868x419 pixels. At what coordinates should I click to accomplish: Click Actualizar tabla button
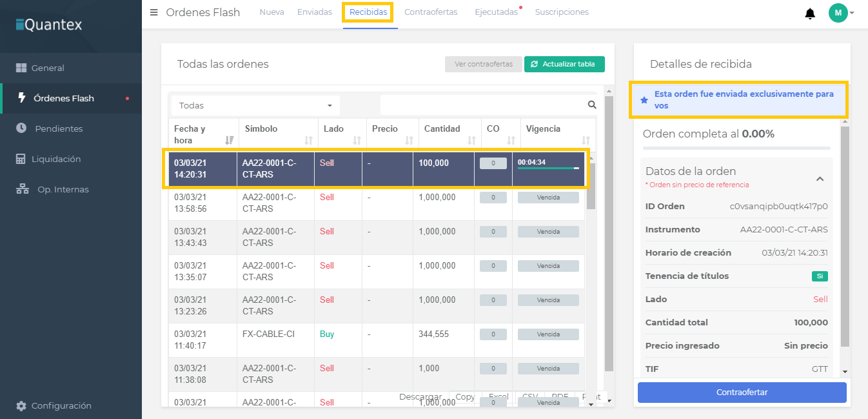tap(564, 64)
